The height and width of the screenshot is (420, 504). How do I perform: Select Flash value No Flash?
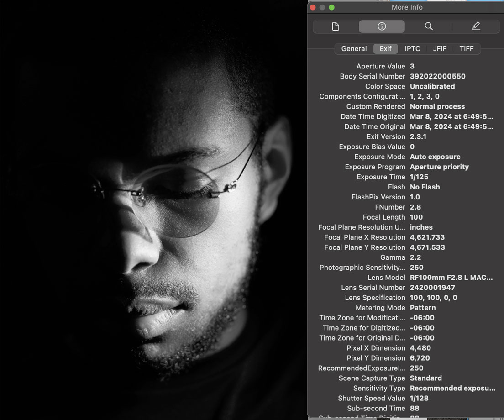click(425, 187)
